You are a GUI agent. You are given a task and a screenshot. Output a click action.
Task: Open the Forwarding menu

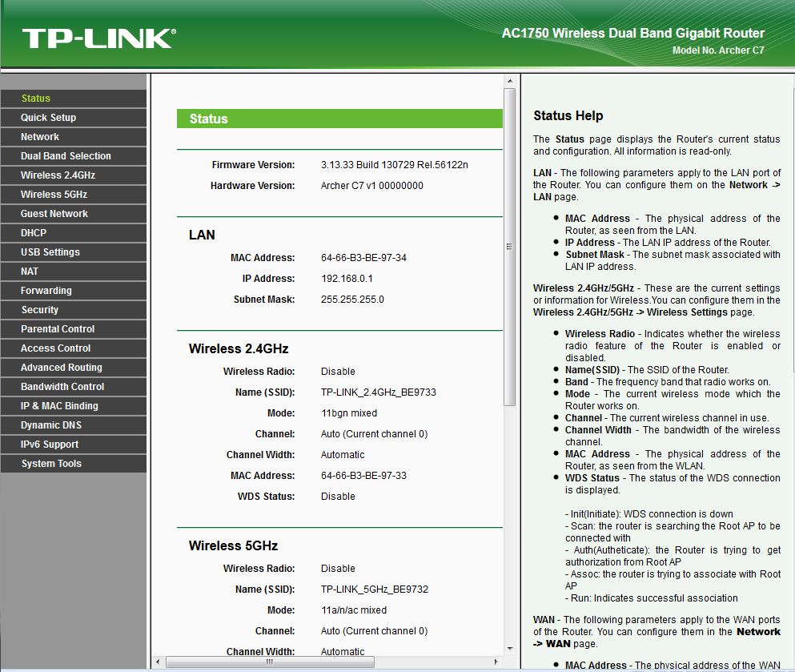click(x=74, y=291)
